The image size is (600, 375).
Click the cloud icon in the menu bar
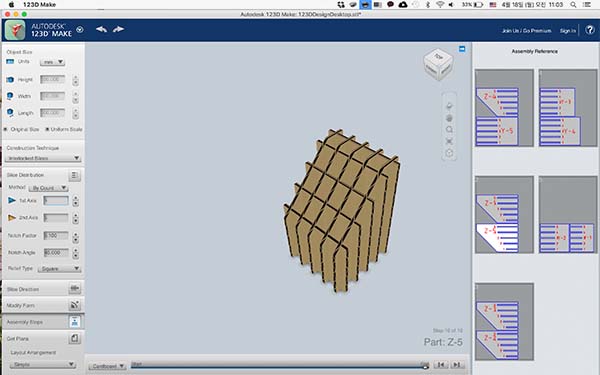click(403, 5)
